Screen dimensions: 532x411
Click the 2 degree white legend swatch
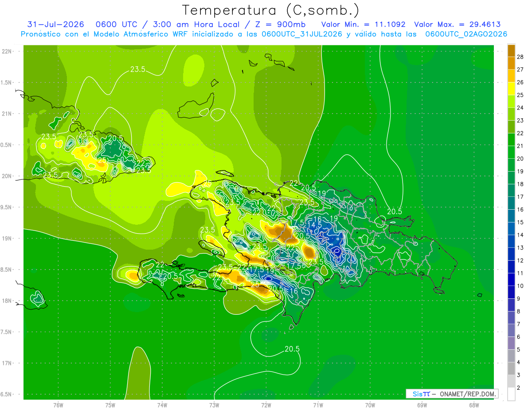coord(511,394)
